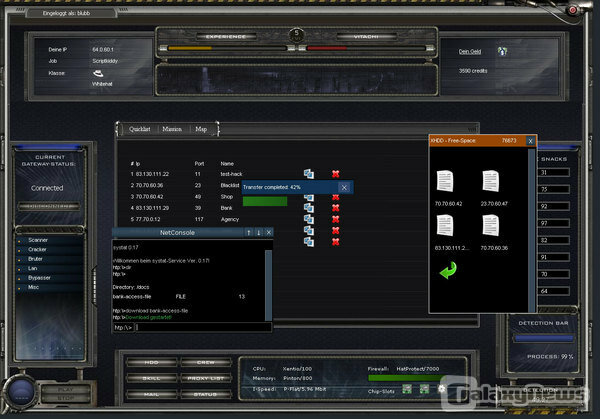This screenshot has width=600, height=419.
Task: Switch to the Quicklist tab
Action: [x=139, y=129]
